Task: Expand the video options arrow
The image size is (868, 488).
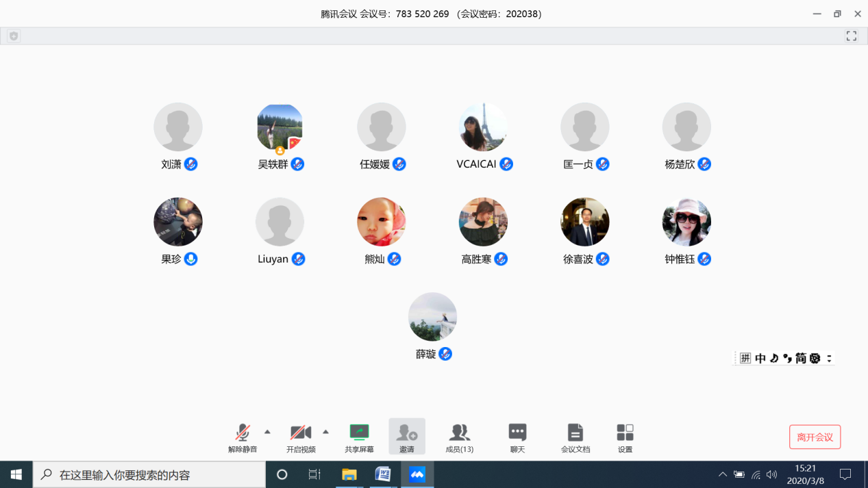Action: click(325, 432)
